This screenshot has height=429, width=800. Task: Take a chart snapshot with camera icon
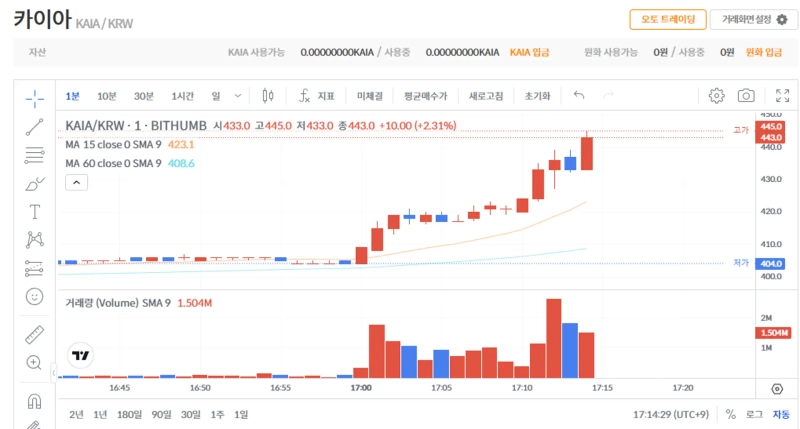click(746, 96)
